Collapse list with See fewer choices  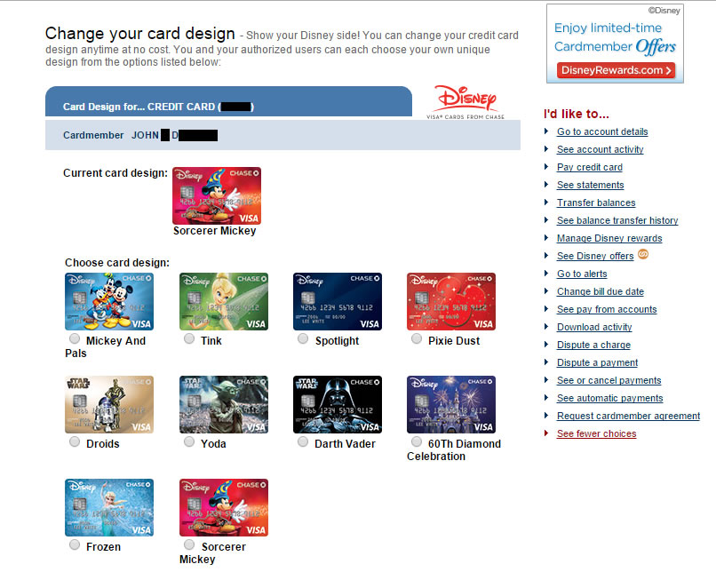[596, 433]
